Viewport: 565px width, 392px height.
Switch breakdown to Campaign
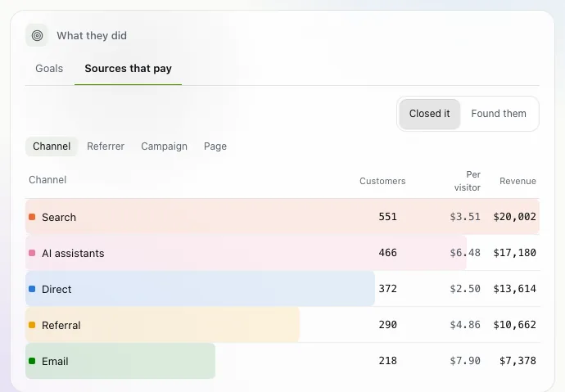click(164, 146)
